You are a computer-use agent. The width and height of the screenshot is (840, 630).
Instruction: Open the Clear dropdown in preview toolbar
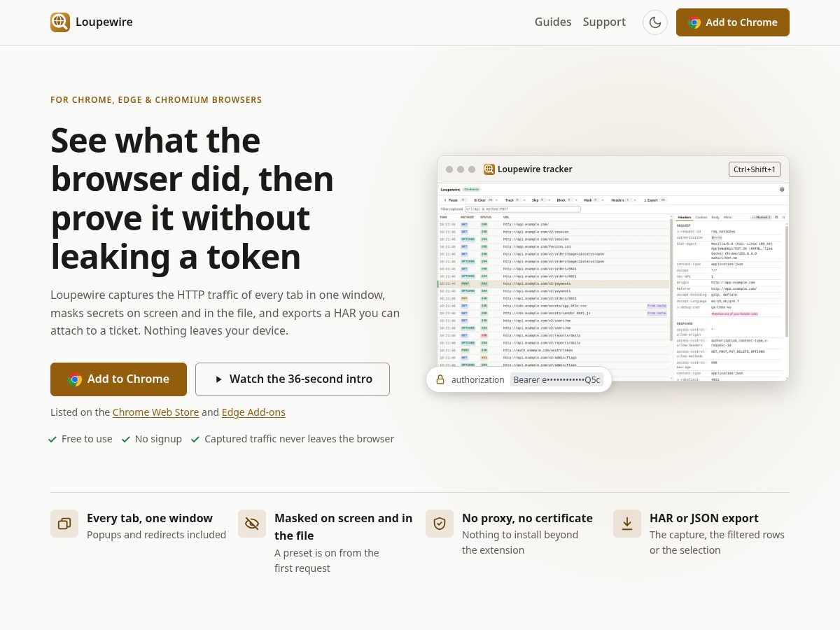[x=487, y=200]
